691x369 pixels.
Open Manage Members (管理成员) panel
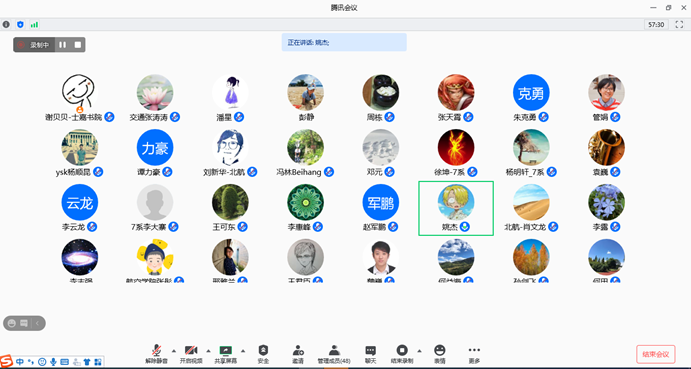click(x=334, y=354)
